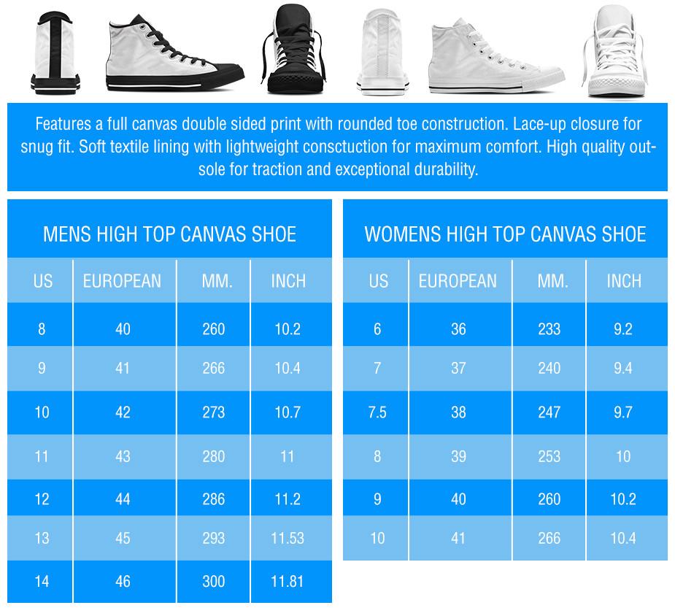Click the 253 mm value in womens table
This screenshot has height=616, width=675.
click(x=549, y=456)
